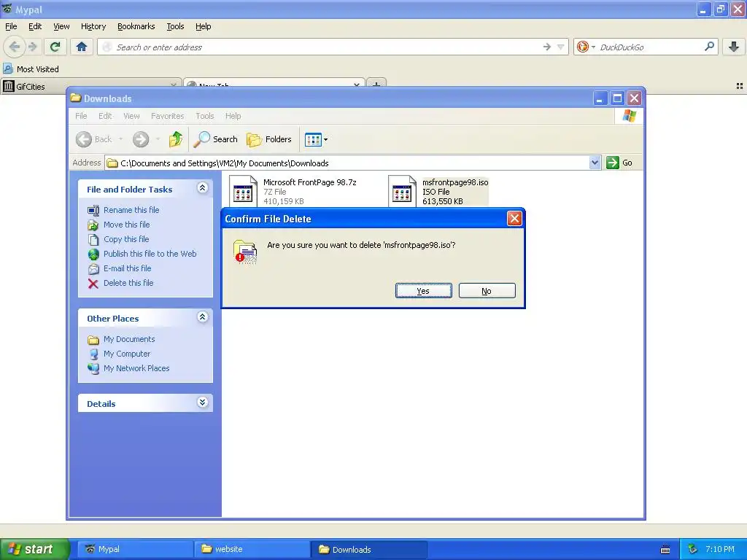Open the Mypal downloads arrow button

(734, 47)
